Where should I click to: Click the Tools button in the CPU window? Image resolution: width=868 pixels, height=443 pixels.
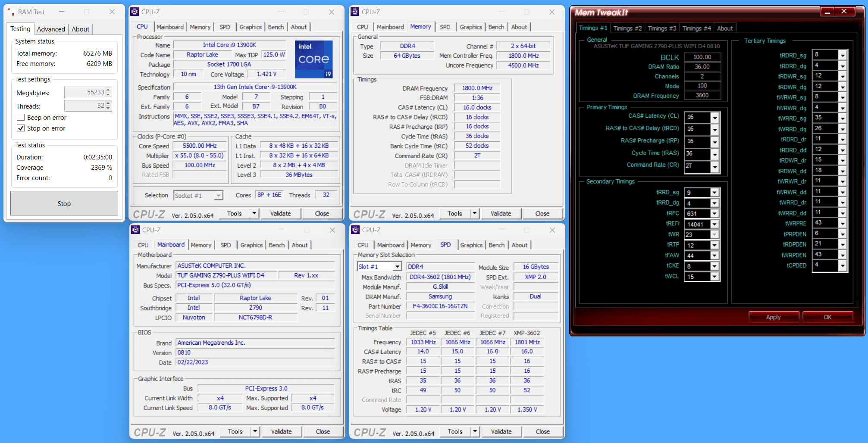[x=235, y=213]
